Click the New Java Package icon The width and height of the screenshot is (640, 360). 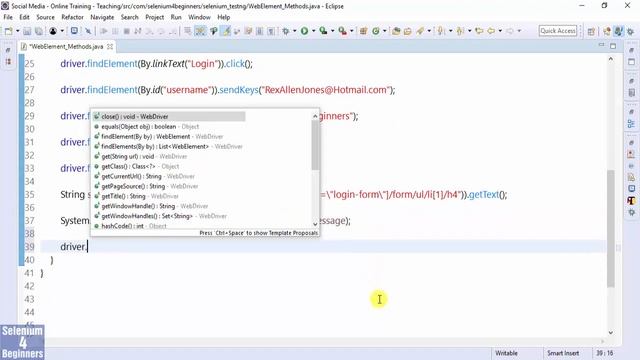pos(363,31)
